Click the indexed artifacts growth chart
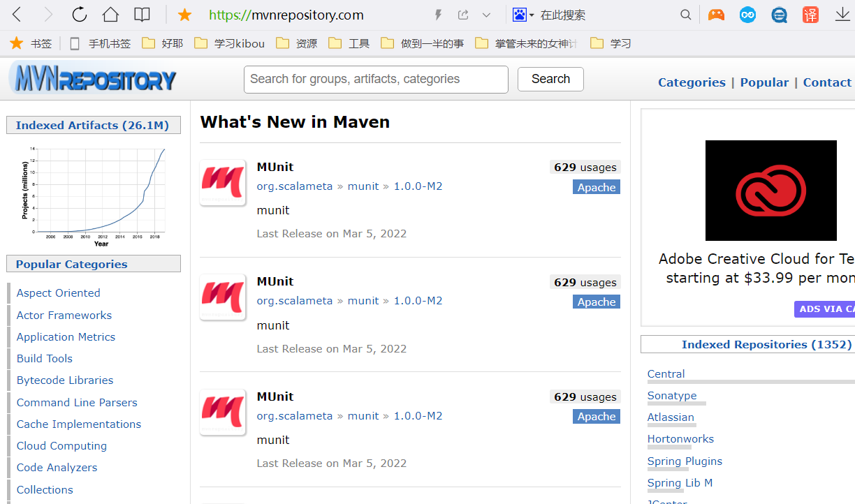Image resolution: width=855 pixels, height=504 pixels. pyautogui.click(x=94, y=193)
